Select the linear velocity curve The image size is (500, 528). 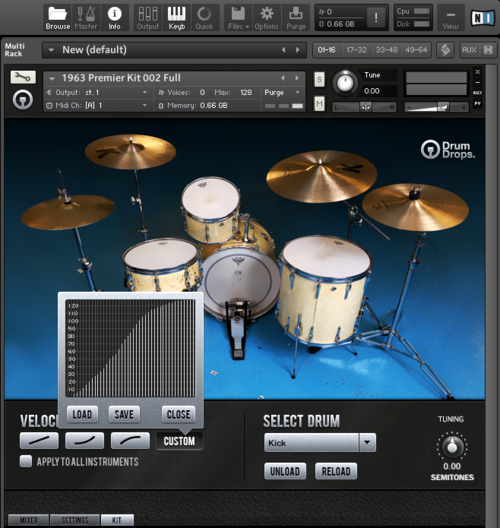39,440
